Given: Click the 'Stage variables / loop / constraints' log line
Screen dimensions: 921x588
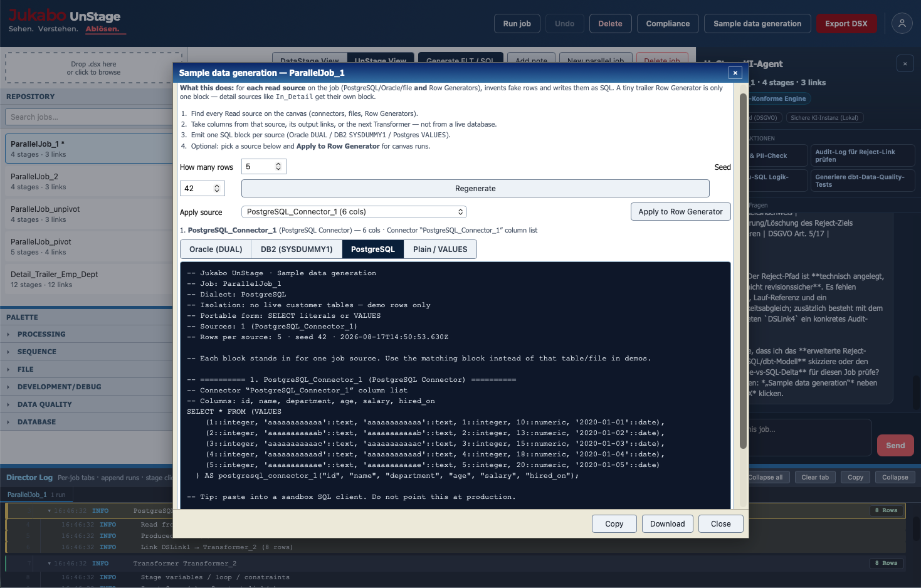Looking at the screenshot, I should [x=215, y=577].
